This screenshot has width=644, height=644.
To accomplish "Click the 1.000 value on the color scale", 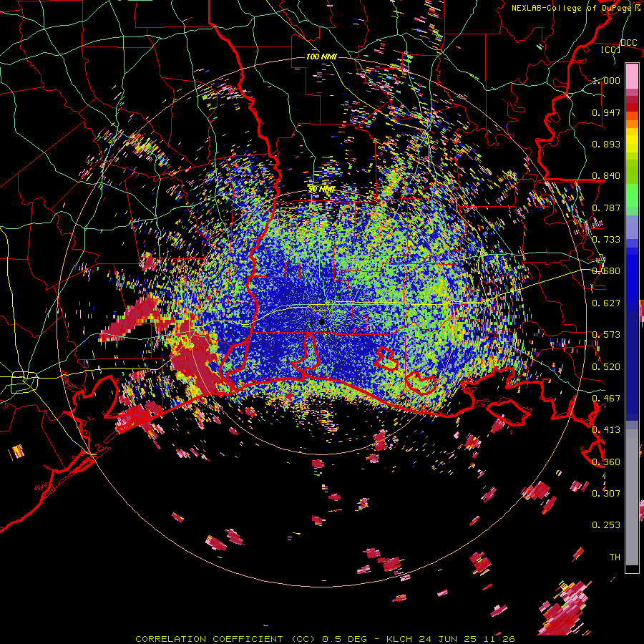I will pyautogui.click(x=606, y=80).
